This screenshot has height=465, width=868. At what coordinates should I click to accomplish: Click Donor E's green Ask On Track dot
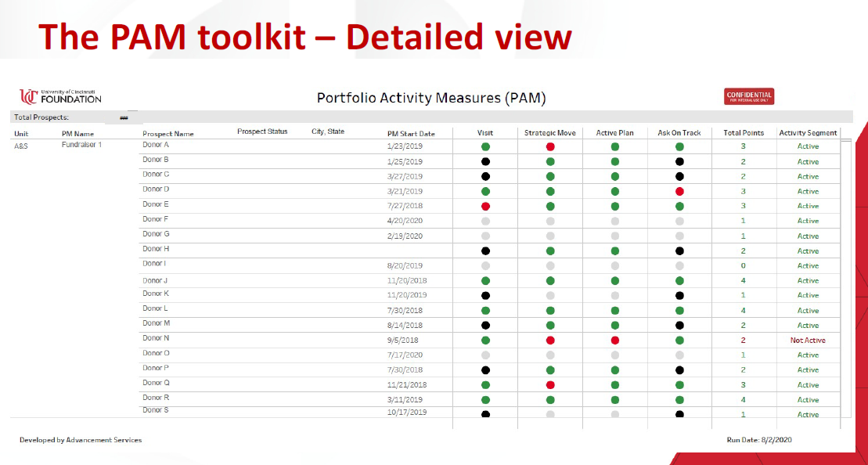click(679, 206)
